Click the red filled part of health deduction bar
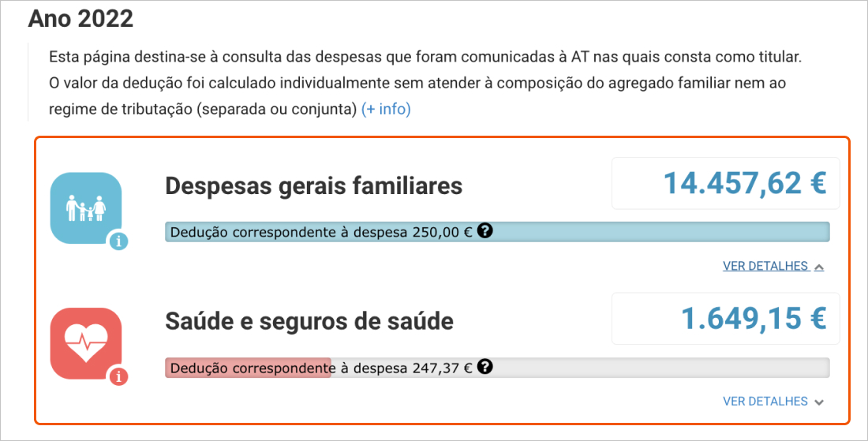The height and width of the screenshot is (441, 868). (x=247, y=368)
